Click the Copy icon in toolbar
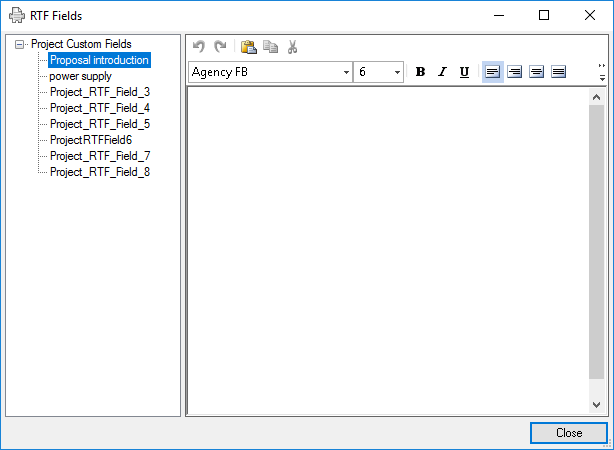Viewport: 614px width, 450px height. coord(270,47)
